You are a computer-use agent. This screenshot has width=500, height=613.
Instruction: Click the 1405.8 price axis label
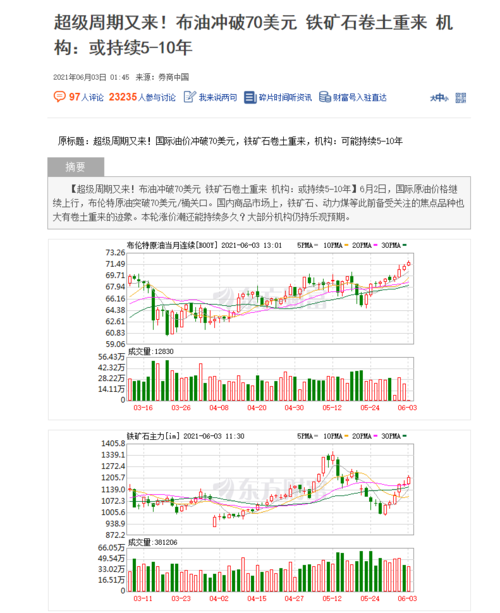coord(113,443)
